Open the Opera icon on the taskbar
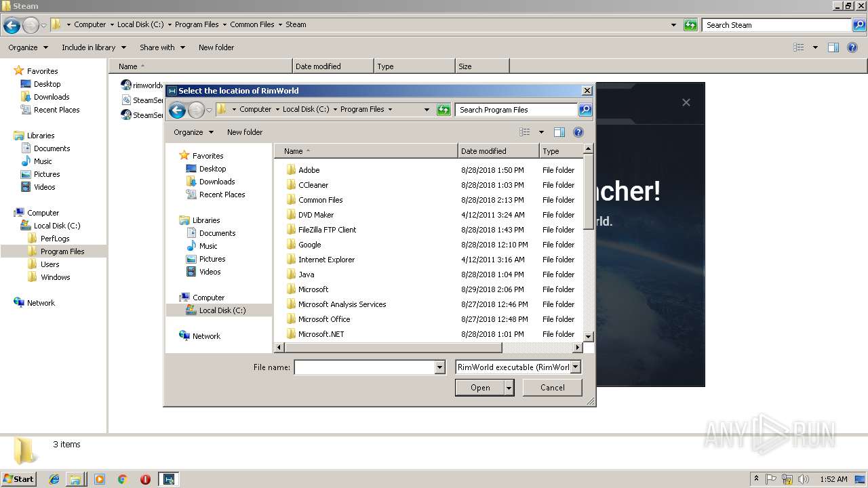The width and height of the screenshot is (868, 488). (x=145, y=479)
